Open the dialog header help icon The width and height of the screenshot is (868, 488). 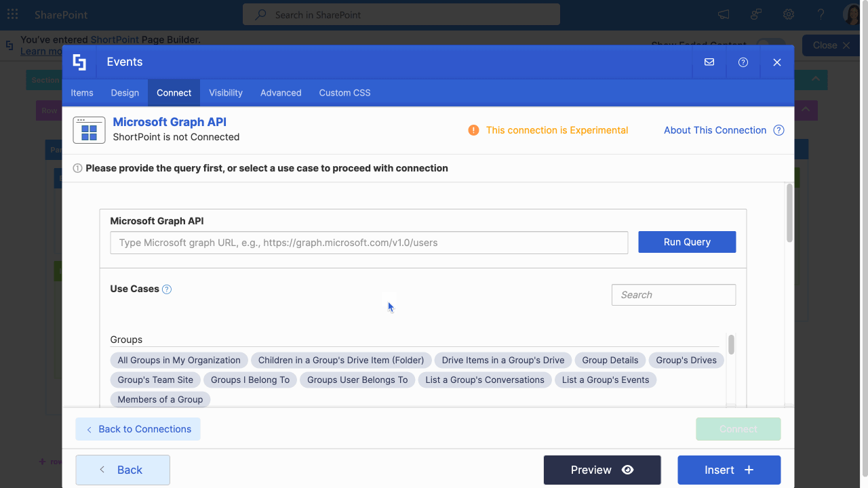743,62
